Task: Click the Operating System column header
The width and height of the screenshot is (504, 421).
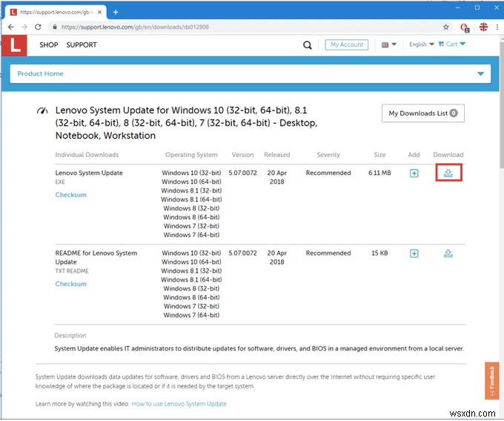Action: tap(191, 155)
